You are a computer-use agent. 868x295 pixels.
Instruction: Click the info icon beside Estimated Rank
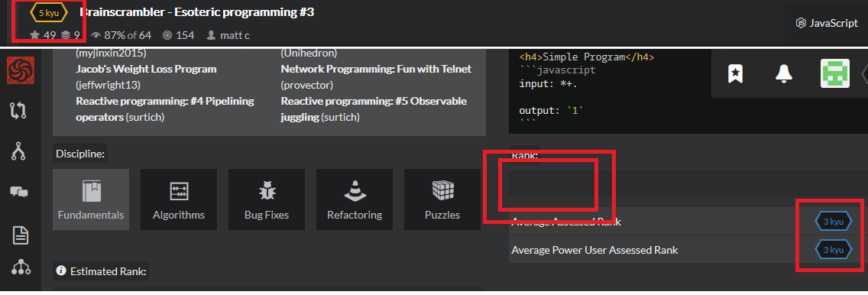tap(61, 271)
